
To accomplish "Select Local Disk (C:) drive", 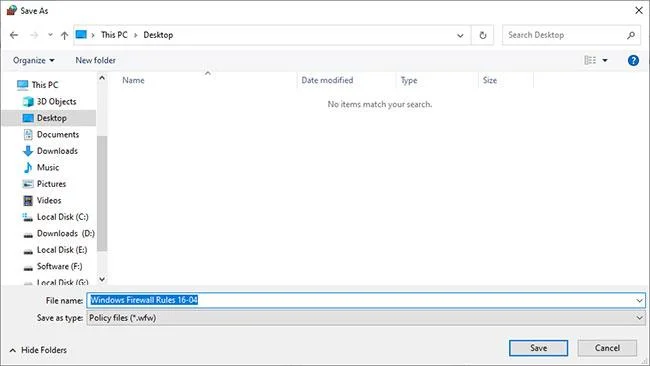I will (x=62, y=217).
